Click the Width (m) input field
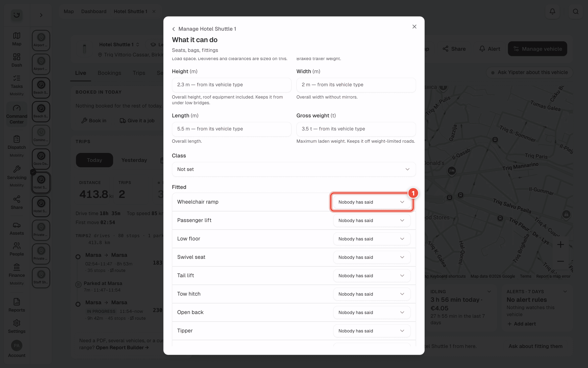Screen dimensions: 588x368 (356, 85)
